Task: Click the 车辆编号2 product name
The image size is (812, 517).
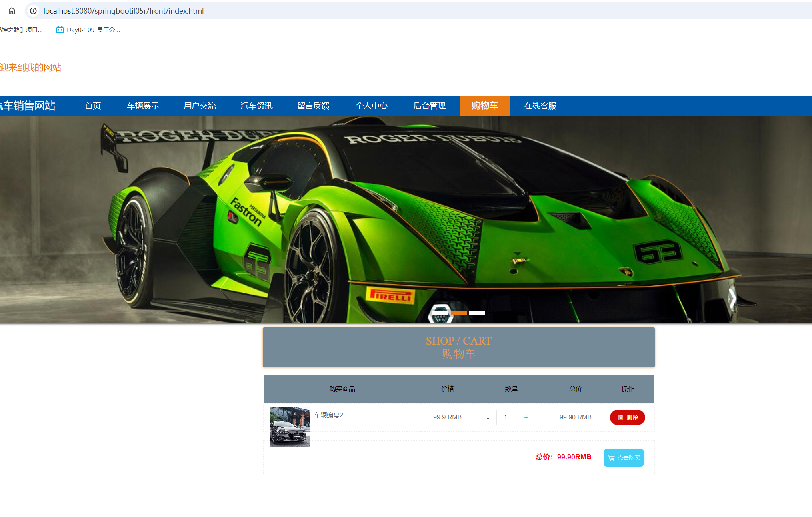Action: (x=328, y=415)
